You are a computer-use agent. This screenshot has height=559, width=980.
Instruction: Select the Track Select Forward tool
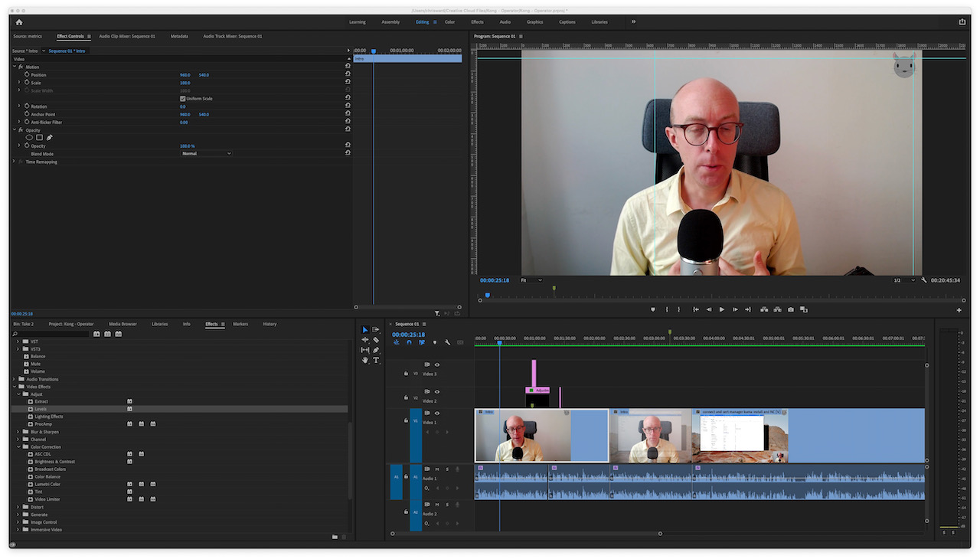click(x=376, y=330)
